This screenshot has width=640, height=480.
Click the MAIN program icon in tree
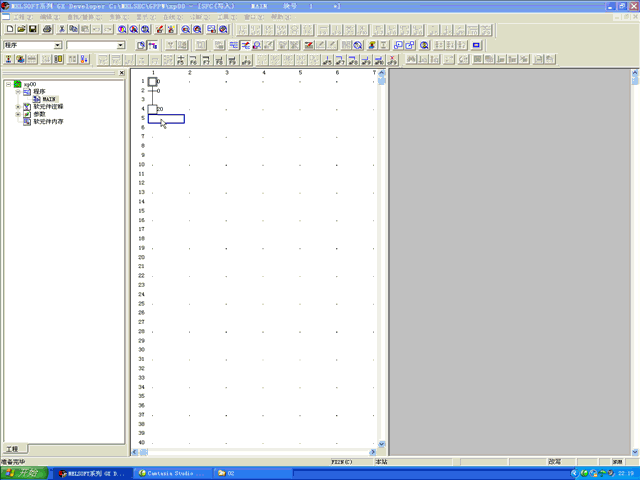tap(37, 99)
